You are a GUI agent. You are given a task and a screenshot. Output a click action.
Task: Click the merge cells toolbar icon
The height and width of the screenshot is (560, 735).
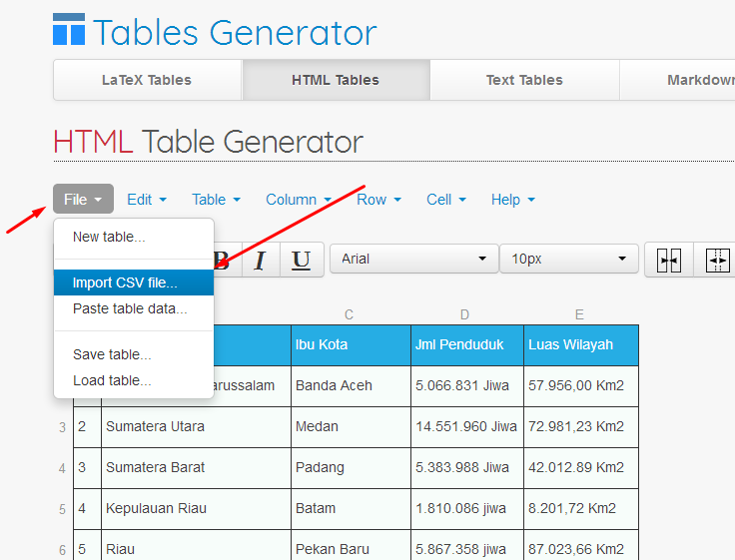click(669, 261)
